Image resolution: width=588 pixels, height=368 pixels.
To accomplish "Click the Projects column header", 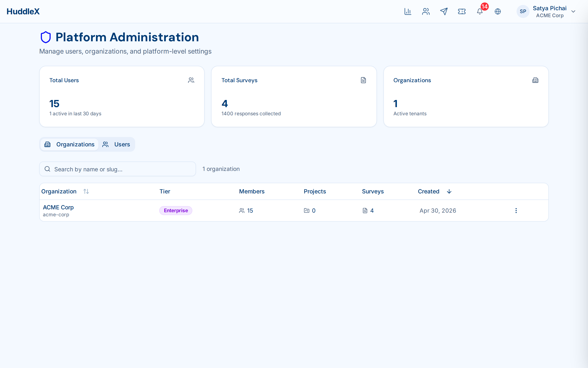I will coord(315,192).
